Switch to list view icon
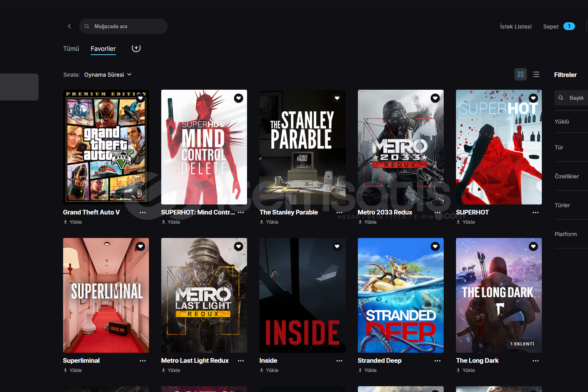The height and width of the screenshot is (392, 588). click(x=536, y=74)
